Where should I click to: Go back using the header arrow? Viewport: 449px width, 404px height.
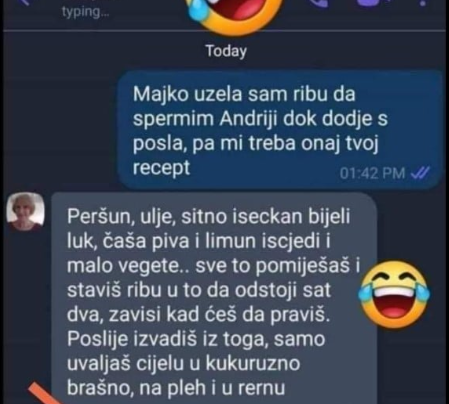(27, 3)
